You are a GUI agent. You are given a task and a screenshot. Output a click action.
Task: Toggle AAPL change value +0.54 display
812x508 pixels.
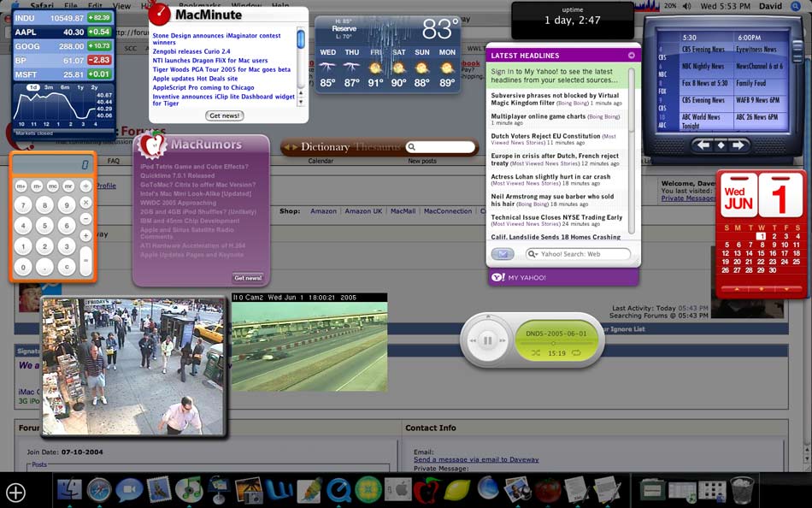(x=99, y=32)
